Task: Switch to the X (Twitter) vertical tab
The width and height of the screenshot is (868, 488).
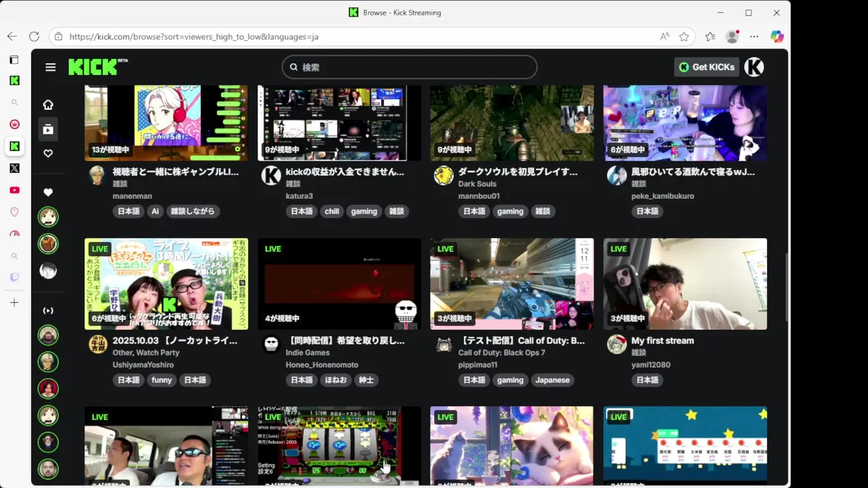Action: pyautogui.click(x=14, y=168)
